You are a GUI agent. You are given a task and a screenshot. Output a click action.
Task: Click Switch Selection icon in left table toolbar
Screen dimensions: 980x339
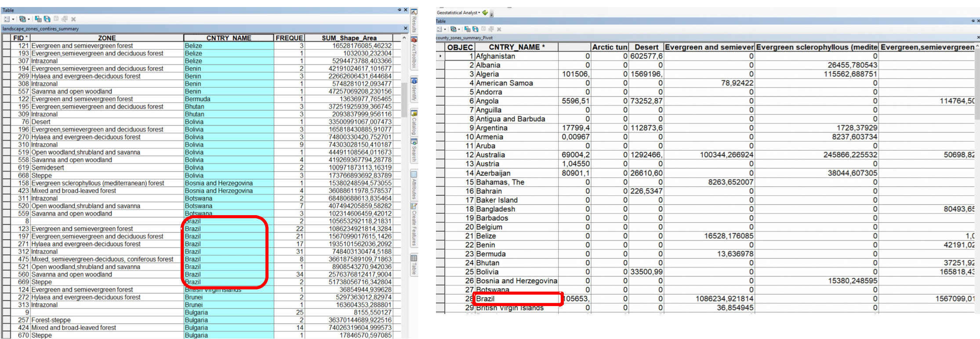click(x=47, y=19)
